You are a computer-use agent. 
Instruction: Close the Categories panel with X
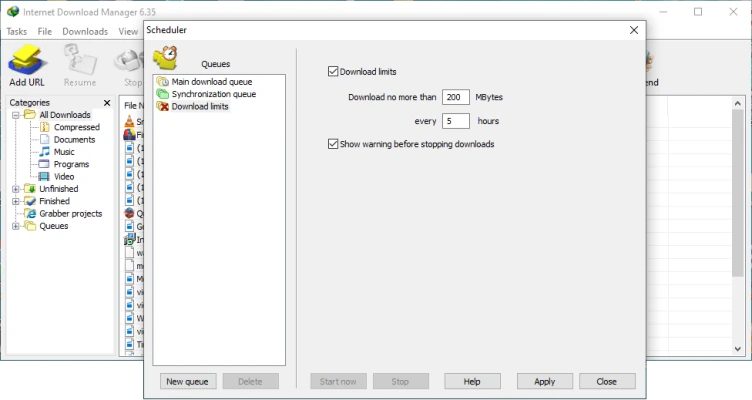(x=107, y=103)
